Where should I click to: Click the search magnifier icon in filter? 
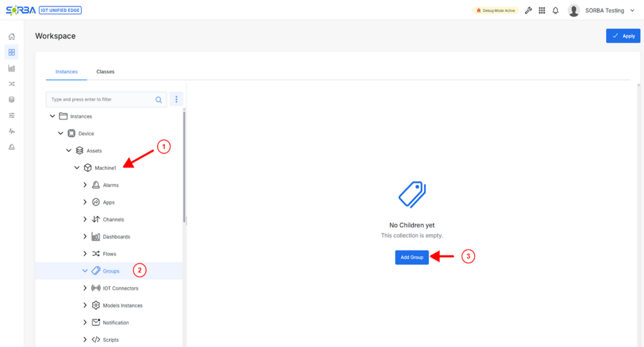point(158,100)
